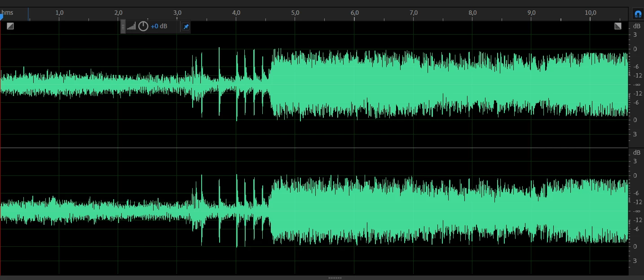Click the fade-out handle square
This screenshot has width=644, height=280.
[618, 26]
